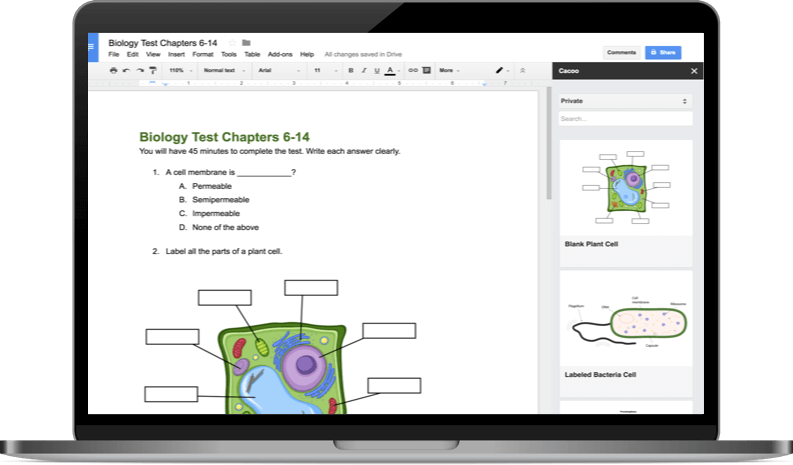Select the paint format tool
The width and height of the screenshot is (793, 465).
click(152, 71)
